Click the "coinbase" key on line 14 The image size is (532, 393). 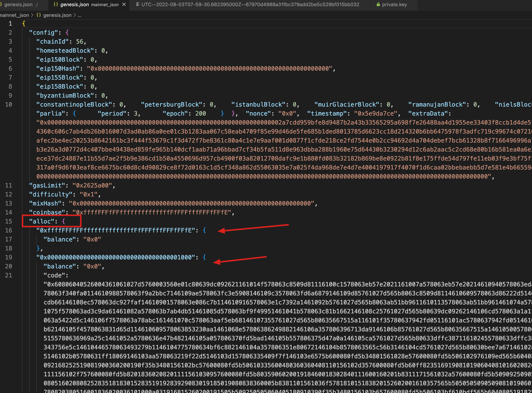click(x=47, y=212)
